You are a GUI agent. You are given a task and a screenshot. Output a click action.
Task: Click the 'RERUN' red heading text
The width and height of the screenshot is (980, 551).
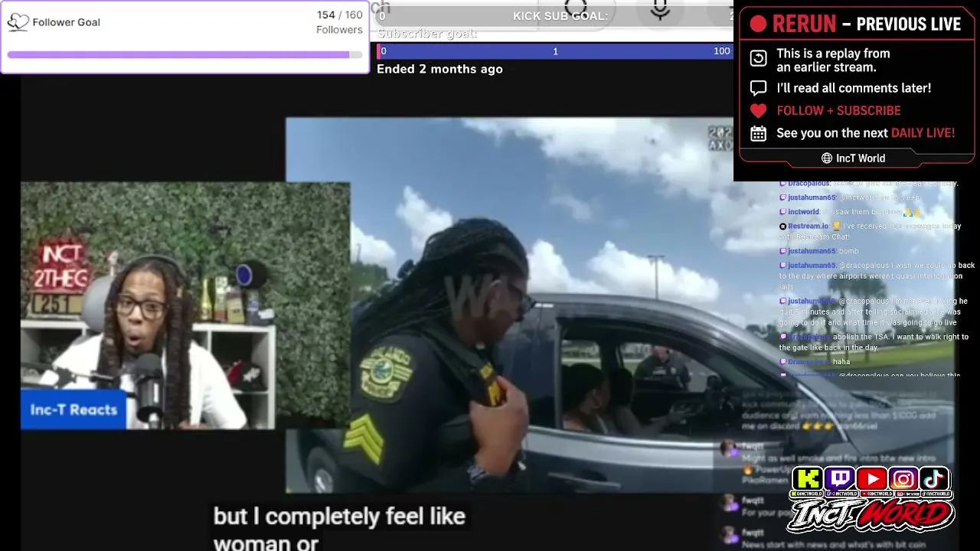(x=804, y=24)
